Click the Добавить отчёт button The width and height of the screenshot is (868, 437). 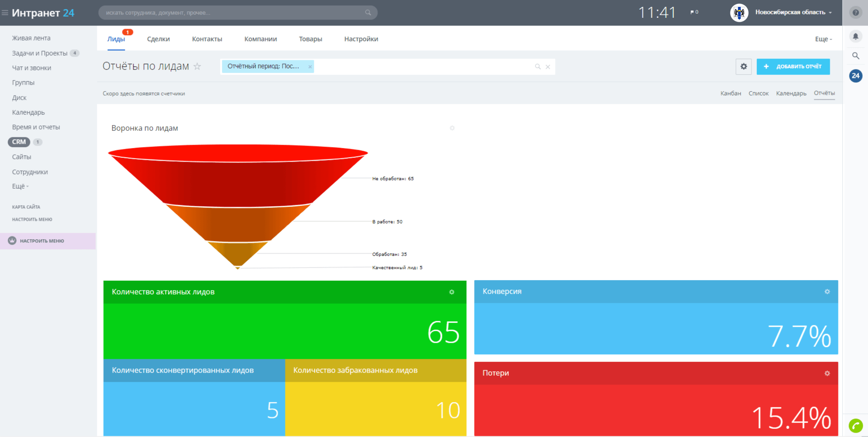tap(793, 66)
